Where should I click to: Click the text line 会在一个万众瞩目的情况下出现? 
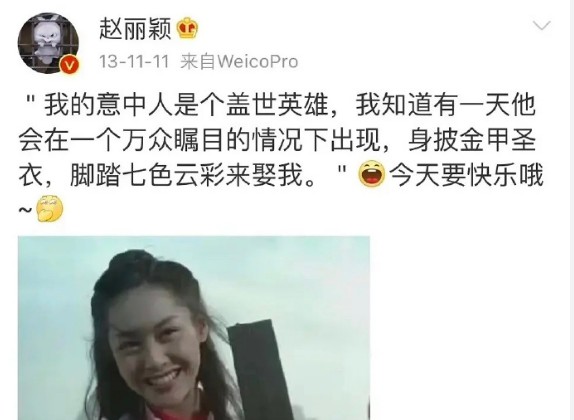coord(200,141)
